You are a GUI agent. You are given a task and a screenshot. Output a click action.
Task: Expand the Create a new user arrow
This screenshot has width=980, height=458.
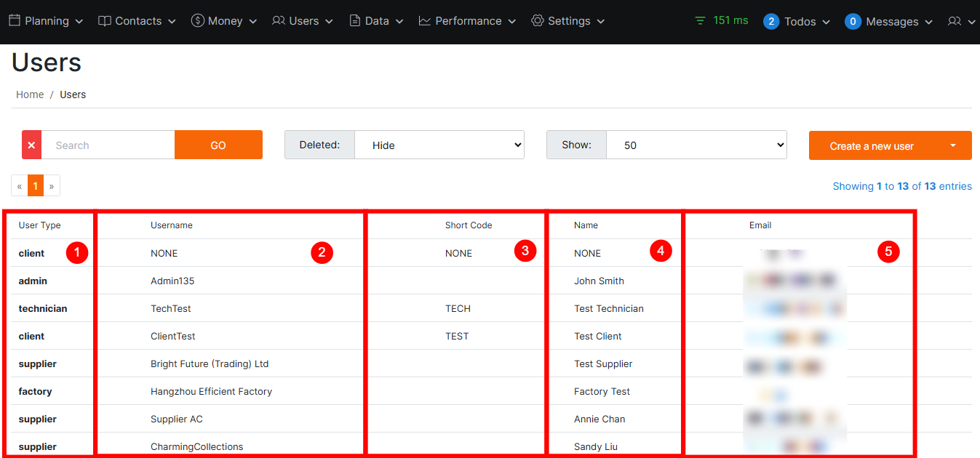pos(953,145)
